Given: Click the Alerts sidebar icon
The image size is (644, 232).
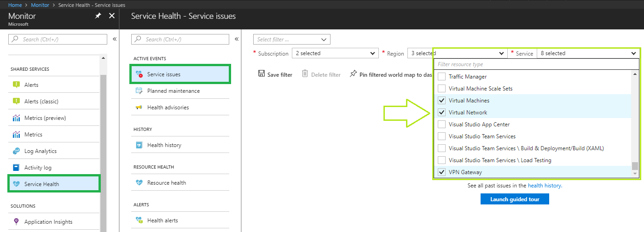Looking at the screenshot, I should 17,85.
